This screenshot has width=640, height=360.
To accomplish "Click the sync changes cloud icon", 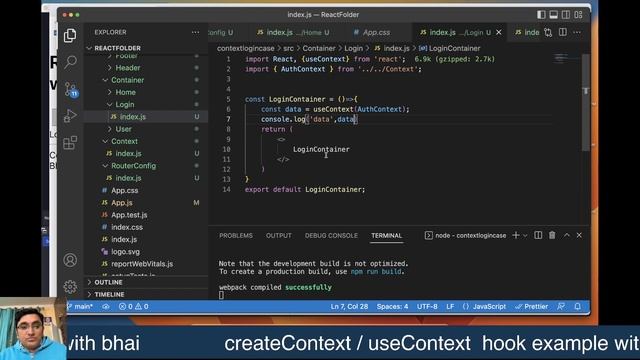I will tap(106, 306).
